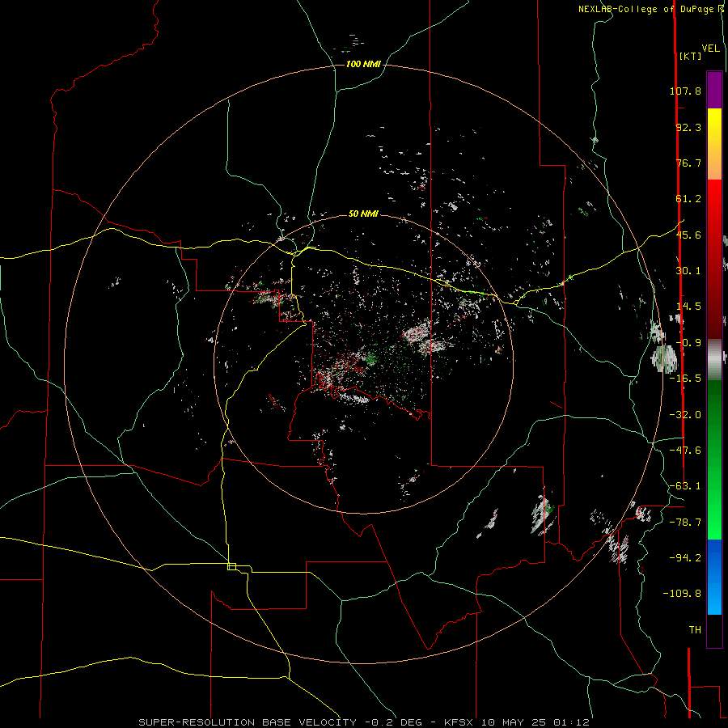Viewport: 728px width, 728px height.
Task: Select the 76.7 legend value
Action: (x=688, y=163)
